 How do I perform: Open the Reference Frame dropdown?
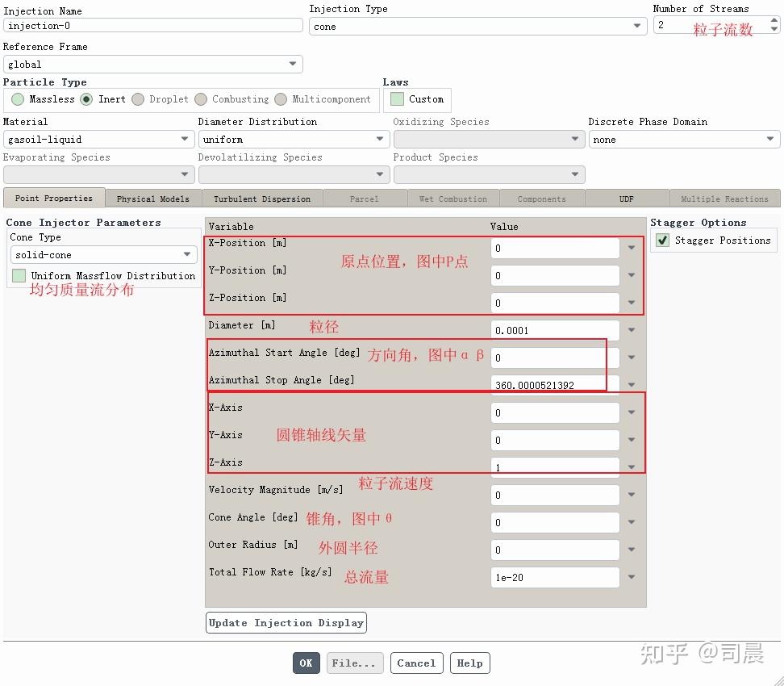pos(153,64)
